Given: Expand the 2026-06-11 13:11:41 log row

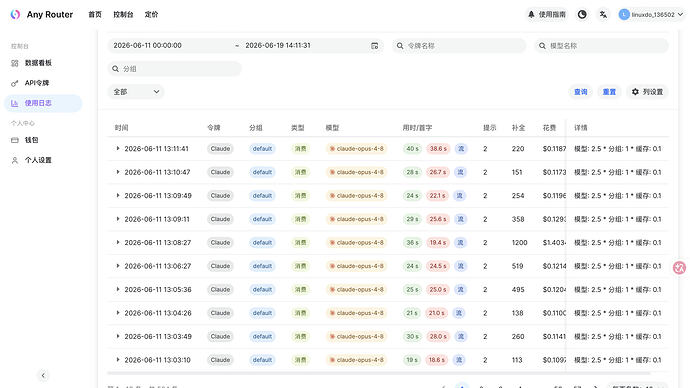Looking at the screenshot, I should coord(118,149).
